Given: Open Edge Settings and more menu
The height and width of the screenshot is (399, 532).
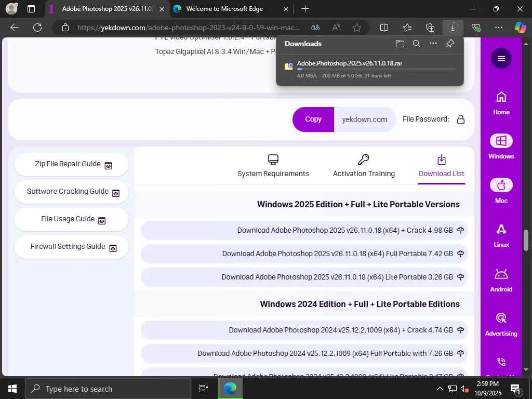Looking at the screenshot, I should coord(498,28).
